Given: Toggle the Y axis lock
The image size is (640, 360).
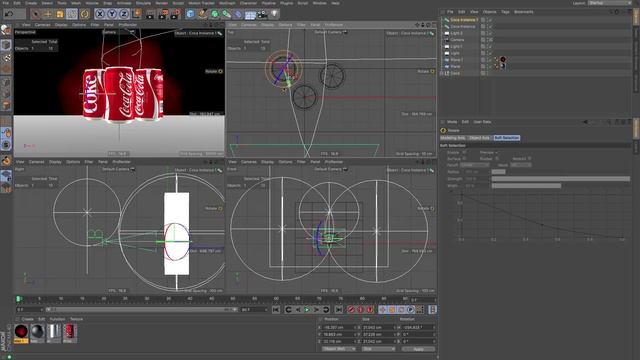Looking at the screenshot, I should [111, 14].
